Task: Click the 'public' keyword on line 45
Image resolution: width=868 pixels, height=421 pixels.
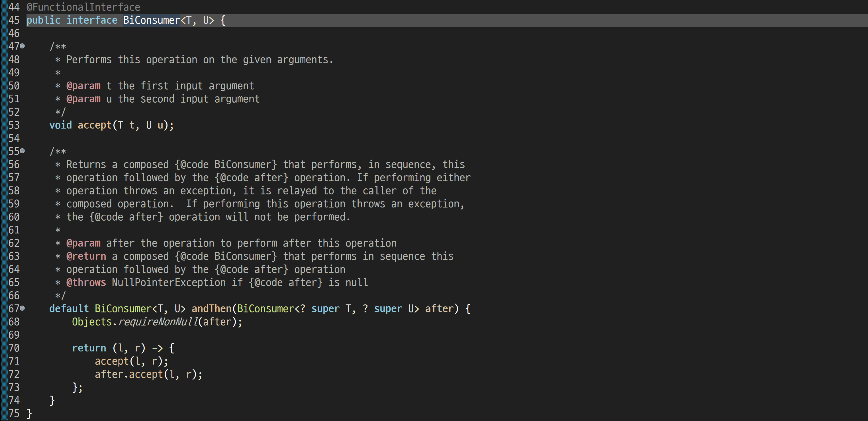Action: (44, 20)
